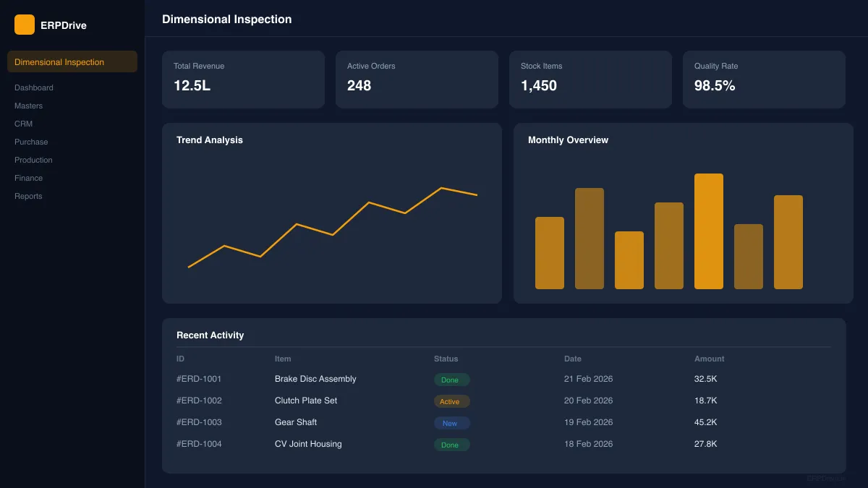Go to Masters in the sidebar
Screen dimensions: 868x488
(29, 106)
